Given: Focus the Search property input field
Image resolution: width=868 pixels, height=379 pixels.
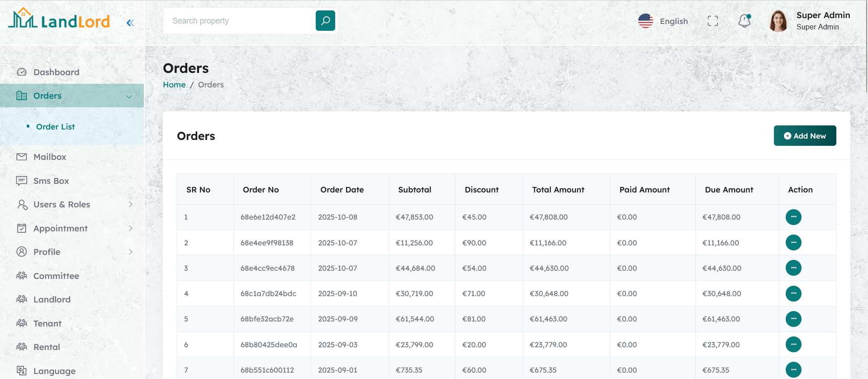Looking at the screenshot, I should point(240,21).
